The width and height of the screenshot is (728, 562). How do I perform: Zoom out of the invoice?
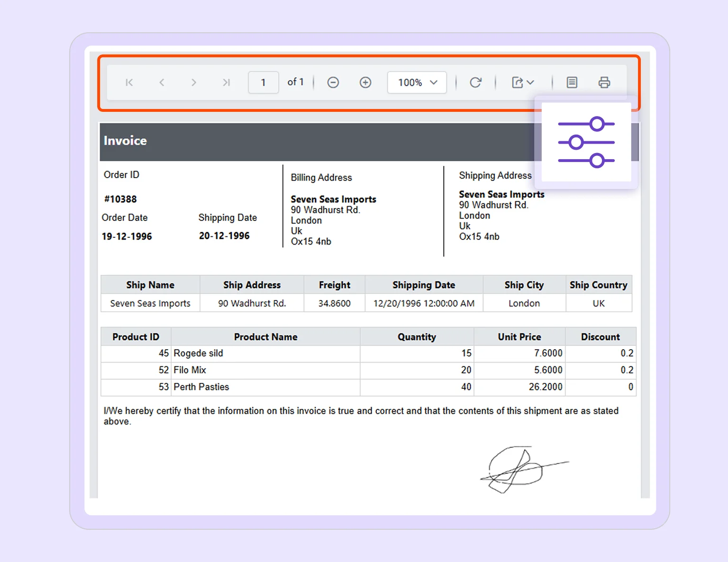(x=333, y=82)
